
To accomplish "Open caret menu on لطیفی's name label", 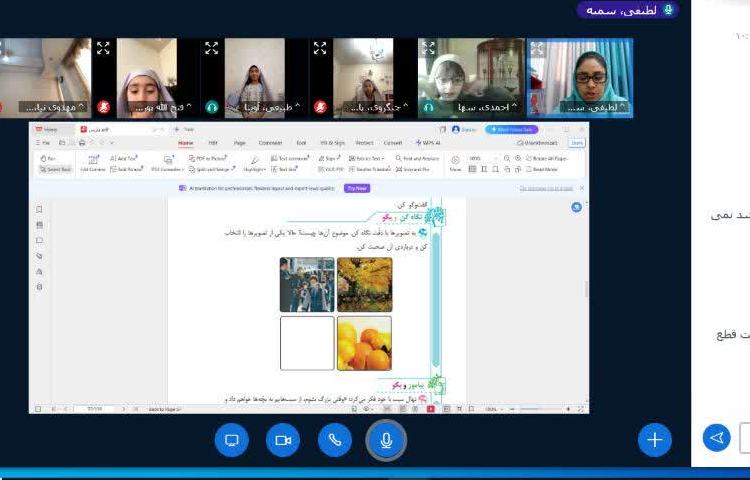I will [622, 107].
